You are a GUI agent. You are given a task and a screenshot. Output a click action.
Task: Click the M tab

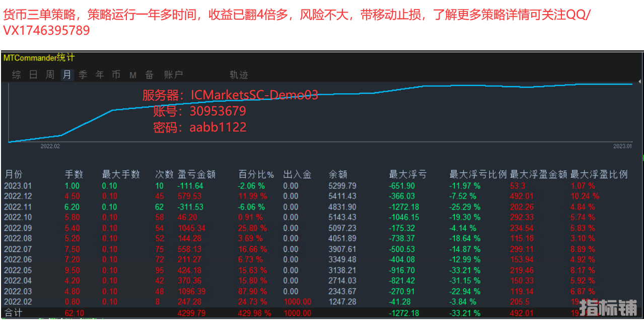133,75
